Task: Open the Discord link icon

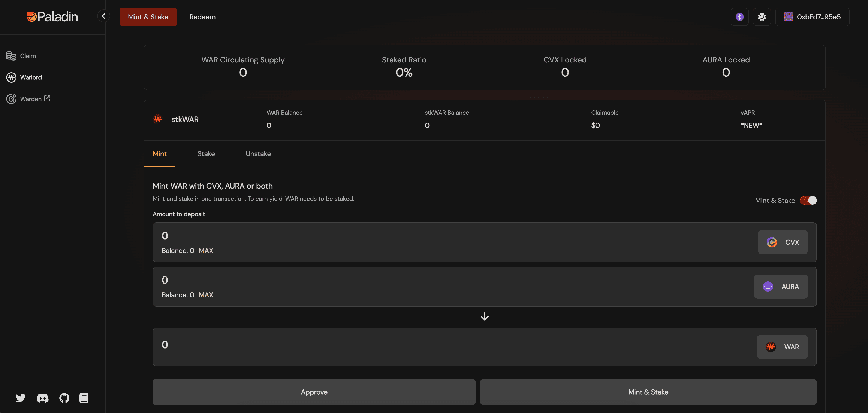Action: [x=42, y=398]
